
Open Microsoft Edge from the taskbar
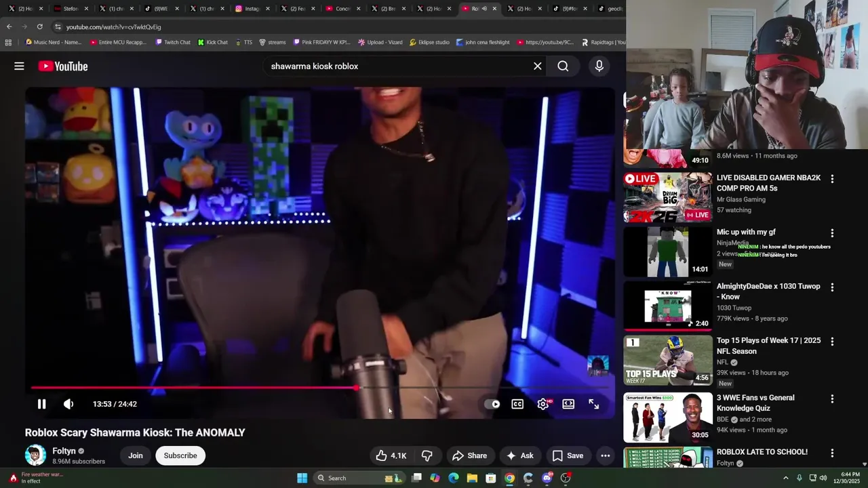coord(454,478)
